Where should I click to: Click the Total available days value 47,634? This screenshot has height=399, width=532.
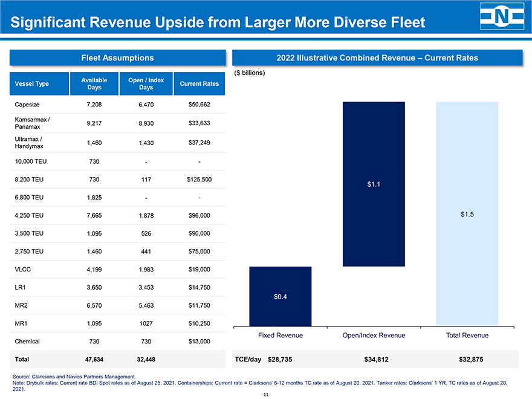94,360
